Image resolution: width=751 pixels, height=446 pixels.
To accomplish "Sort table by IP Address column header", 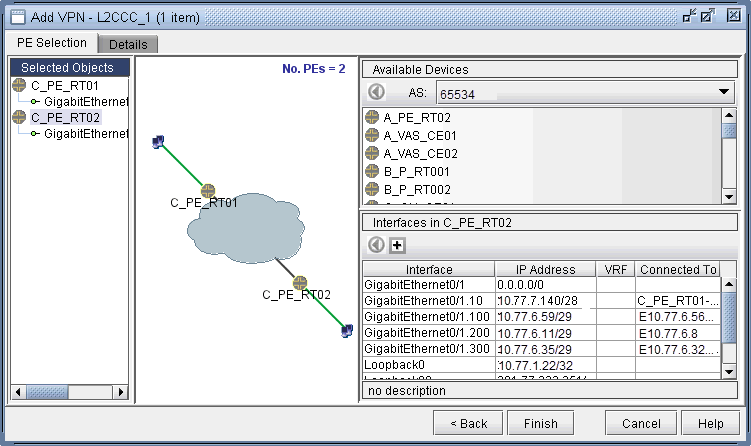I will click(x=545, y=269).
